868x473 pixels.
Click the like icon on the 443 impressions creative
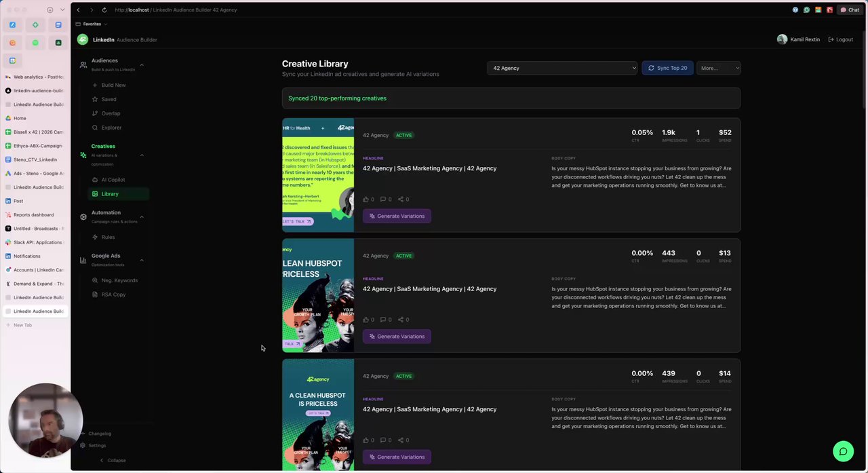point(366,320)
